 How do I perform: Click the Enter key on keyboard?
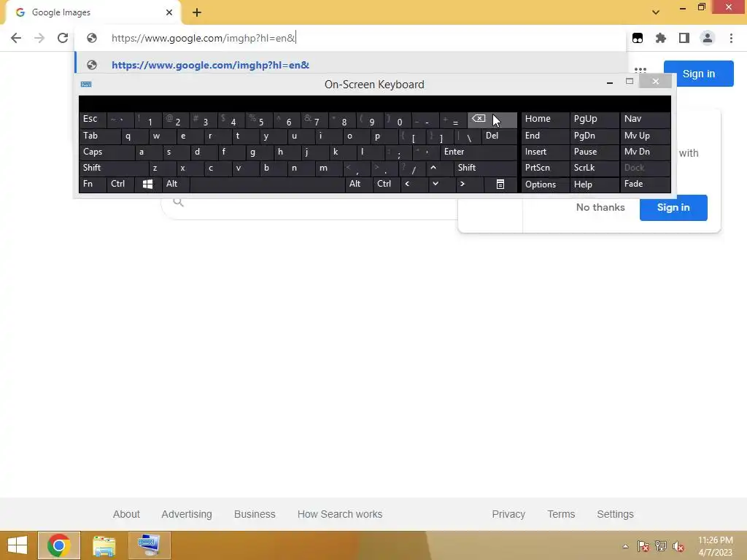[x=479, y=152]
